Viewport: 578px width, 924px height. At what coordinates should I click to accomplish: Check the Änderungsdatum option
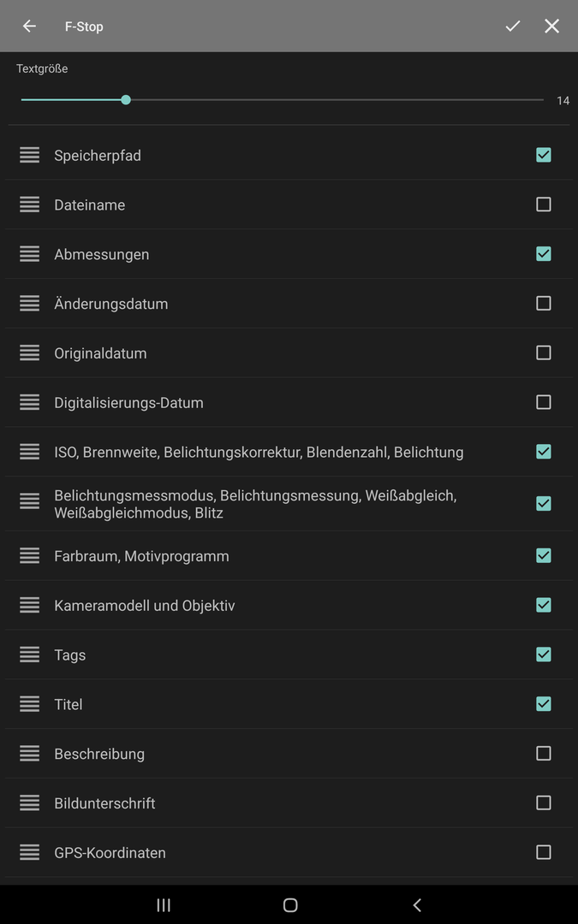click(x=543, y=304)
